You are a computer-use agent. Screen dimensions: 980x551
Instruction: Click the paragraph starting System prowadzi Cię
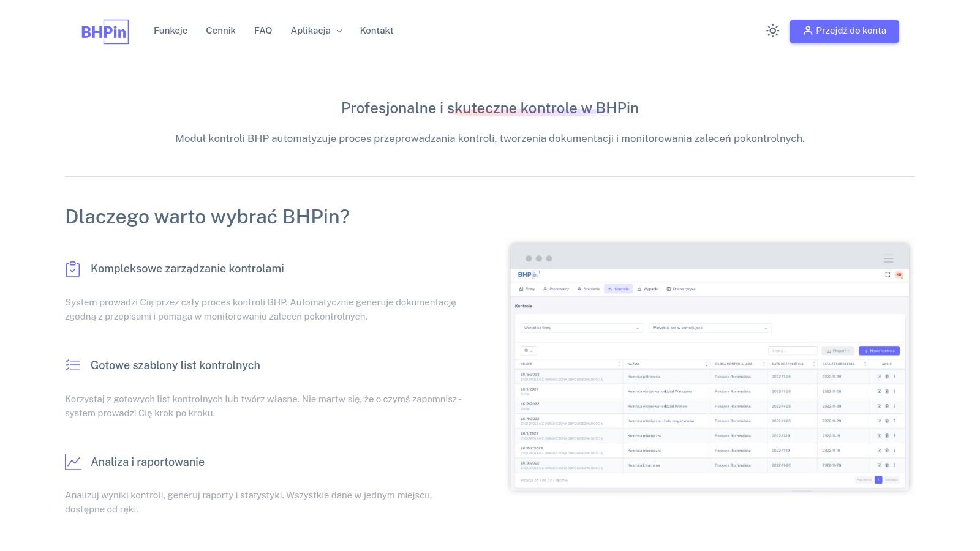point(260,309)
